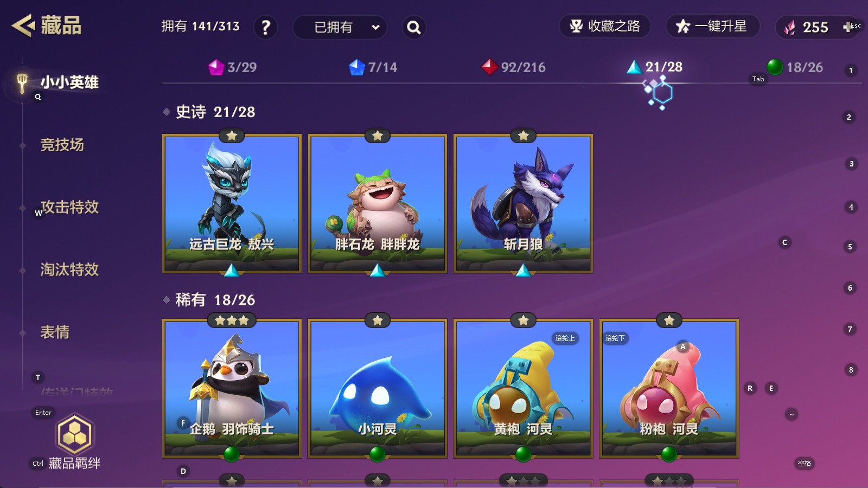Choose the 斩月狼 card
The image size is (868, 488).
[523, 203]
